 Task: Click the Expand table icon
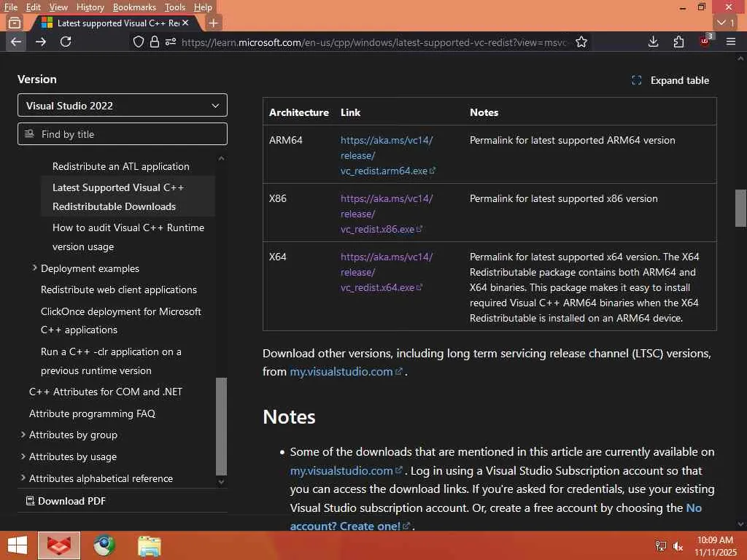click(636, 80)
